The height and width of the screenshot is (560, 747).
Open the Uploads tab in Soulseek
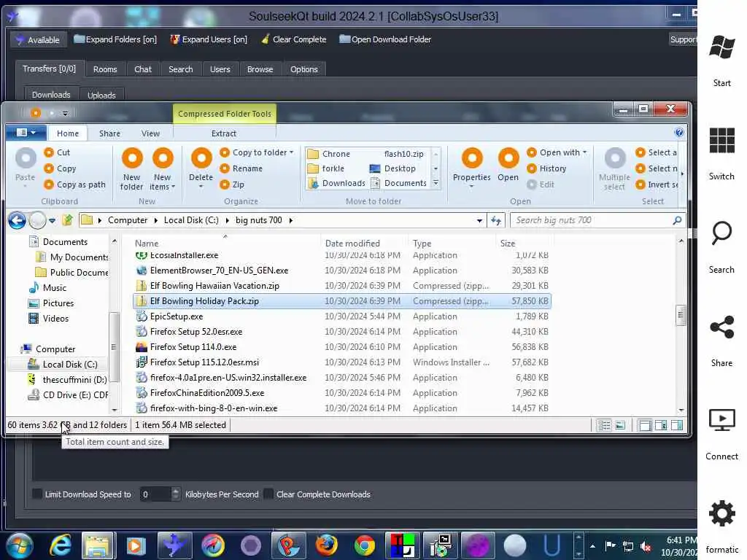(101, 96)
